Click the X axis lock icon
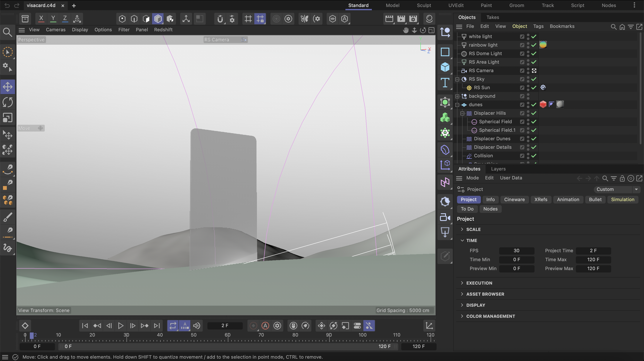Viewport: 644px width, 361px height. click(x=41, y=19)
